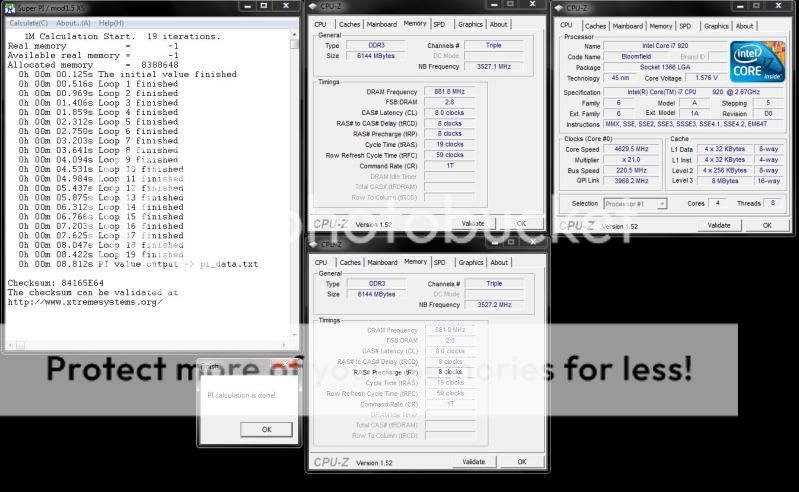Open Mainboard tab in bottom CPU-Z window
Image resolution: width=799 pixels, height=492 pixels.
click(382, 263)
